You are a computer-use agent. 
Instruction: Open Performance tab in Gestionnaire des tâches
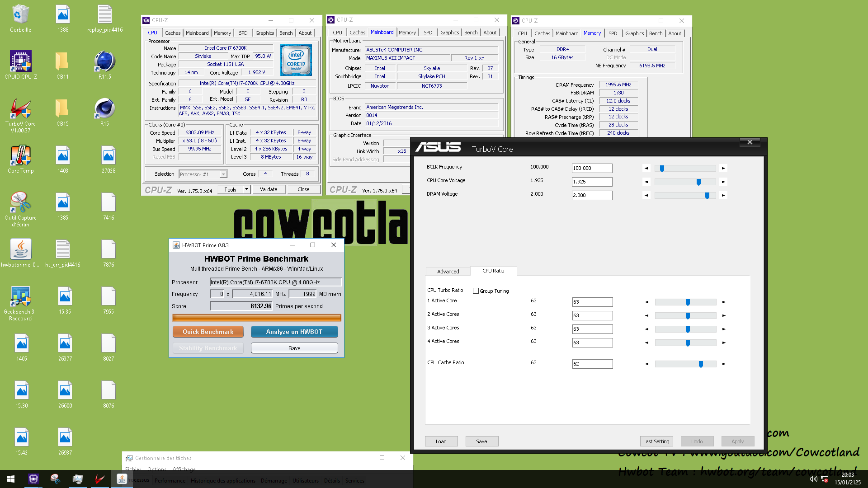[170, 481]
